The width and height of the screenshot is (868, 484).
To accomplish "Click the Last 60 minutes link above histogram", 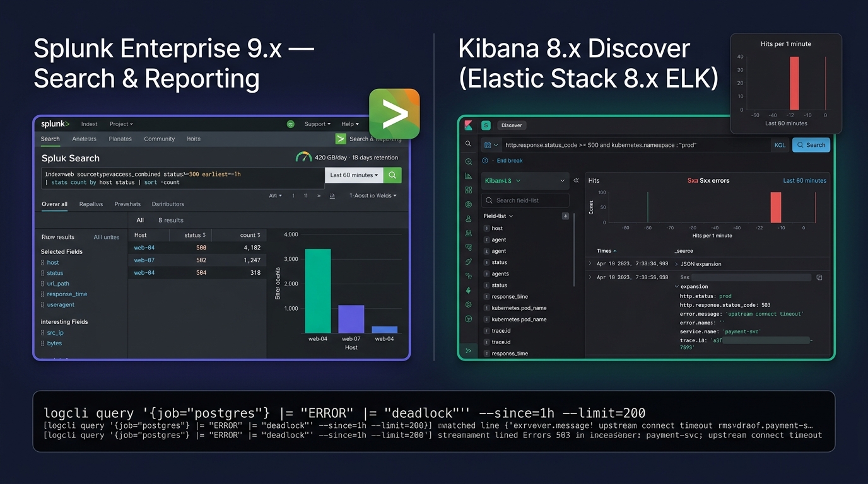I will click(804, 180).
